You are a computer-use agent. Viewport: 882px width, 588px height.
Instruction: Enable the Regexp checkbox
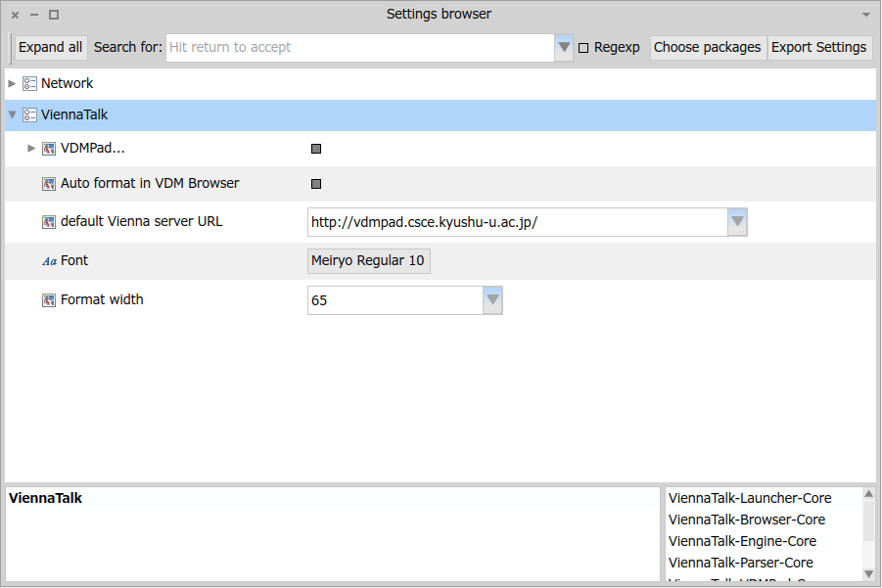(583, 48)
